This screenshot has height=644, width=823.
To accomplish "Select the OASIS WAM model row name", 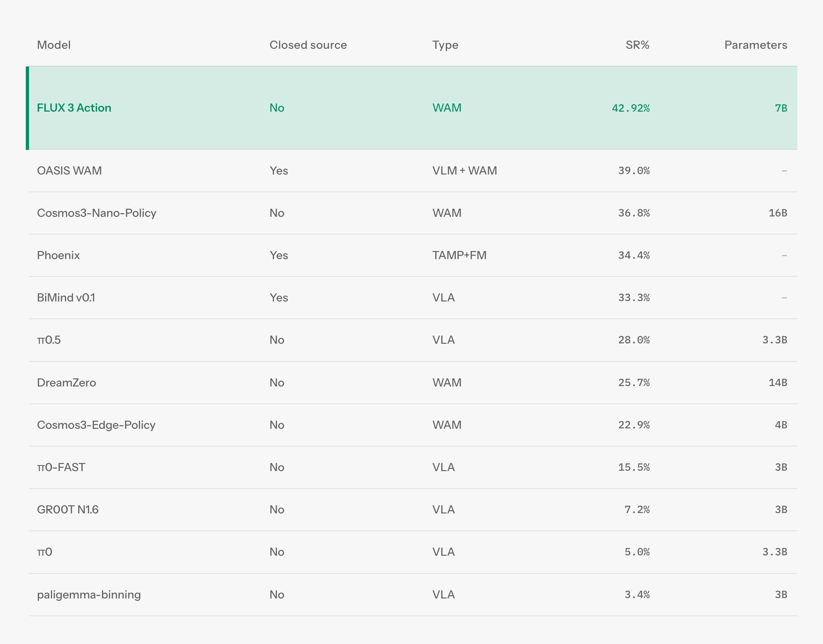I will coord(69,170).
